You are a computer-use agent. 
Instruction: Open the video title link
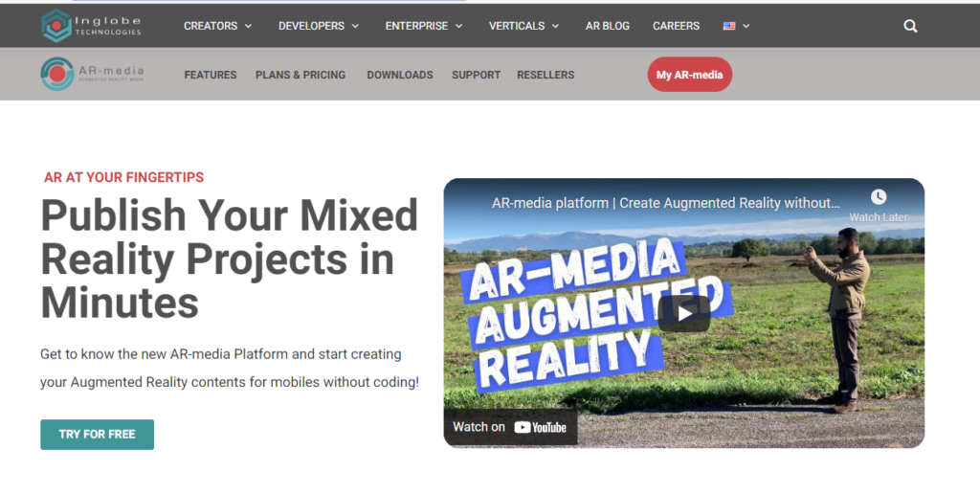click(x=666, y=203)
